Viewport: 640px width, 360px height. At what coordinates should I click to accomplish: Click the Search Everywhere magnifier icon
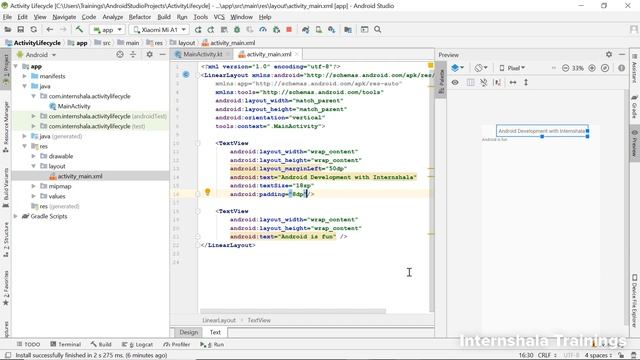pos(378,29)
